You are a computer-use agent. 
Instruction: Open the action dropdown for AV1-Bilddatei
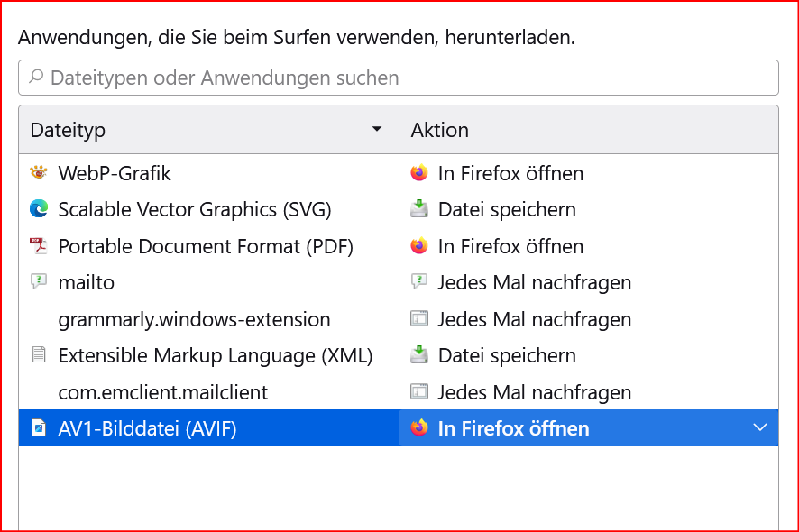pos(759,427)
